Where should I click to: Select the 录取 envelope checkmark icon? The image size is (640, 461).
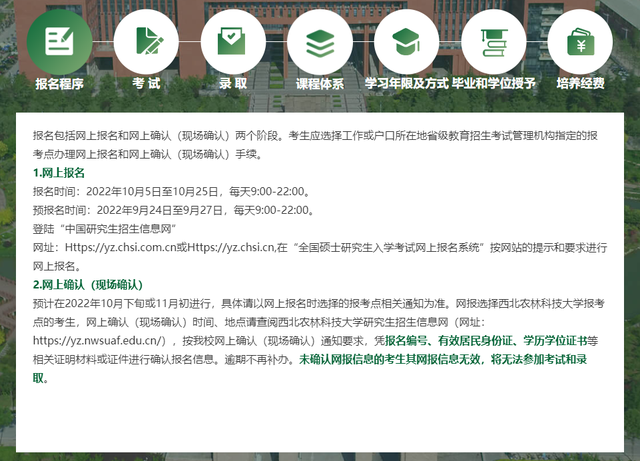pyautogui.click(x=233, y=42)
